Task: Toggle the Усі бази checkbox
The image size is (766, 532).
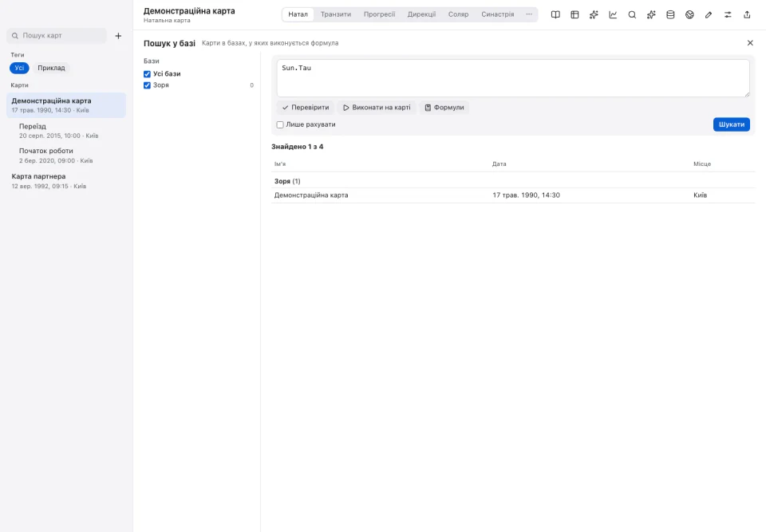Action: click(147, 74)
